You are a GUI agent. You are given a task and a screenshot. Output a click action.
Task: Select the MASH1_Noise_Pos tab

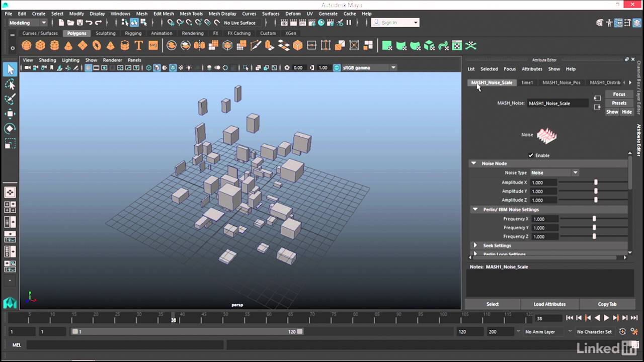point(561,82)
